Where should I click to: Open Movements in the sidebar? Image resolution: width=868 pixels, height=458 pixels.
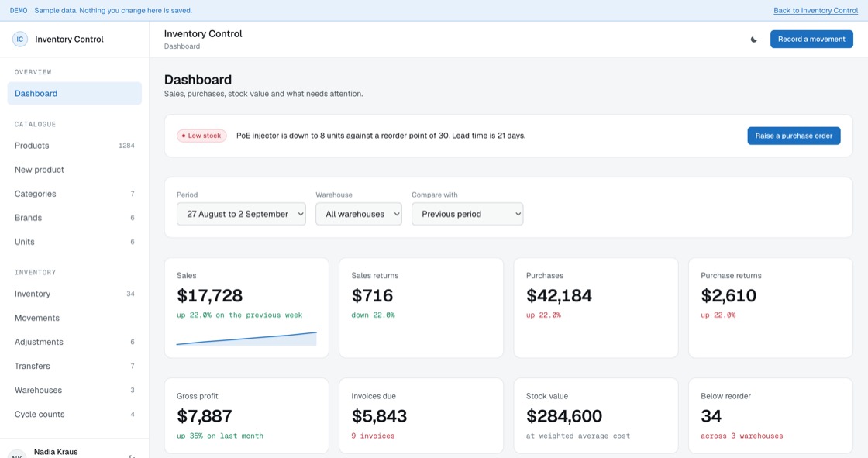pos(74,318)
